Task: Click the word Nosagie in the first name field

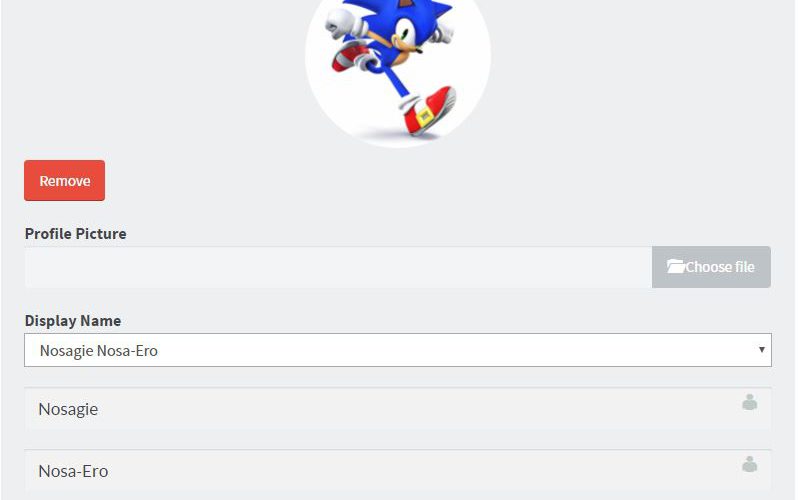Action: tap(68, 409)
